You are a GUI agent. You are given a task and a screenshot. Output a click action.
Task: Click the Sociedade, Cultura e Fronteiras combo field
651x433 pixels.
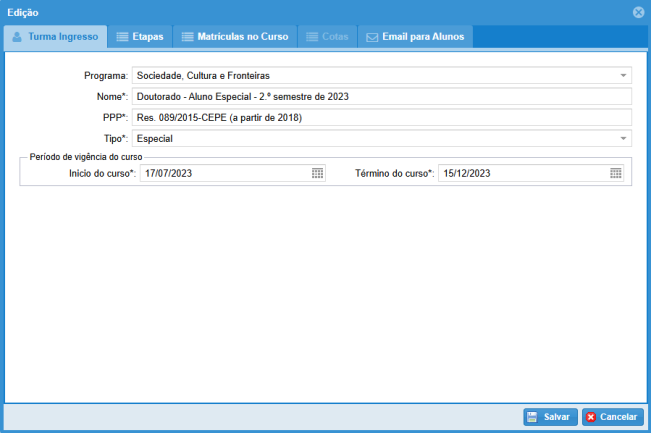(x=370, y=75)
